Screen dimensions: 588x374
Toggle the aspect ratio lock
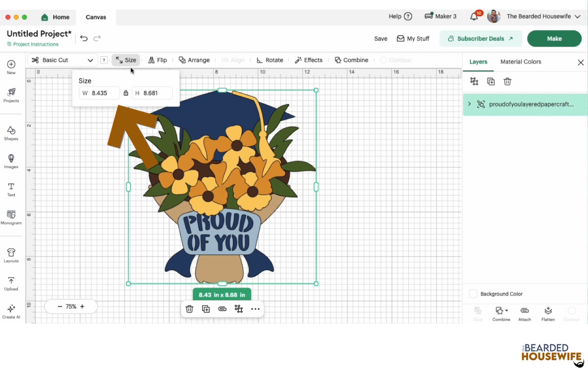[x=126, y=93]
